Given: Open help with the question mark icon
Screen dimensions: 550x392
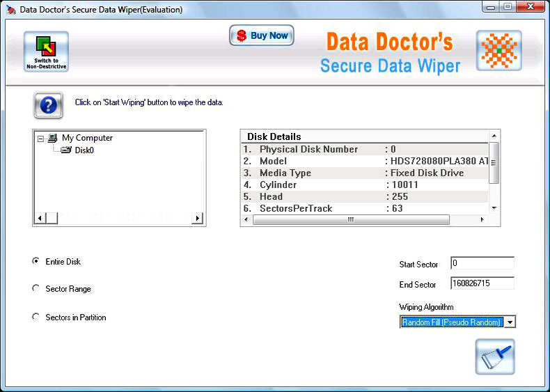Looking at the screenshot, I should (x=49, y=105).
